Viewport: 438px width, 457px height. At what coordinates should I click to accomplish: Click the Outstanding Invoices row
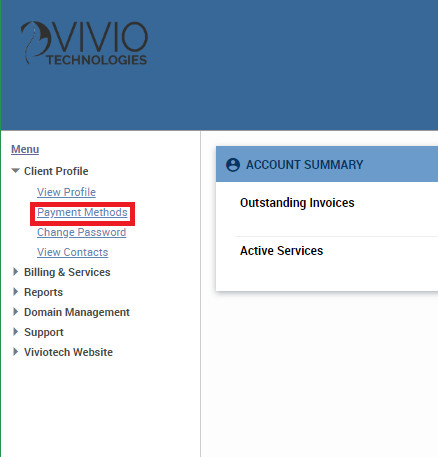(x=327, y=209)
